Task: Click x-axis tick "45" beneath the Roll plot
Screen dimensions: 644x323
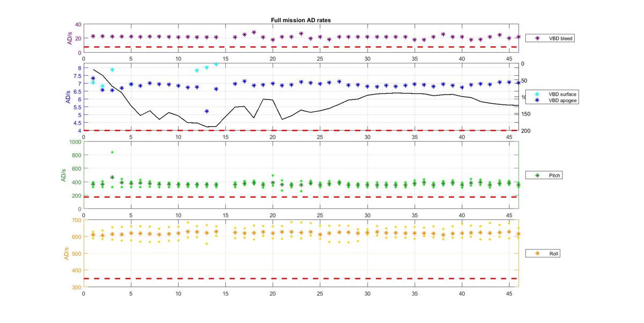Action: pos(509,294)
